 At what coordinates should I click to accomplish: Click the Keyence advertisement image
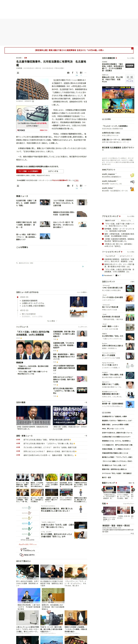tap(33, 118)
